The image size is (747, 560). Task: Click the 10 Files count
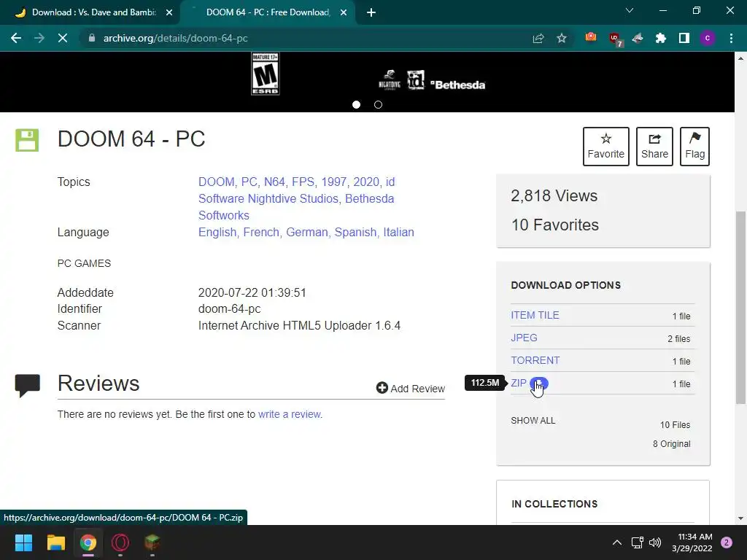(x=675, y=425)
